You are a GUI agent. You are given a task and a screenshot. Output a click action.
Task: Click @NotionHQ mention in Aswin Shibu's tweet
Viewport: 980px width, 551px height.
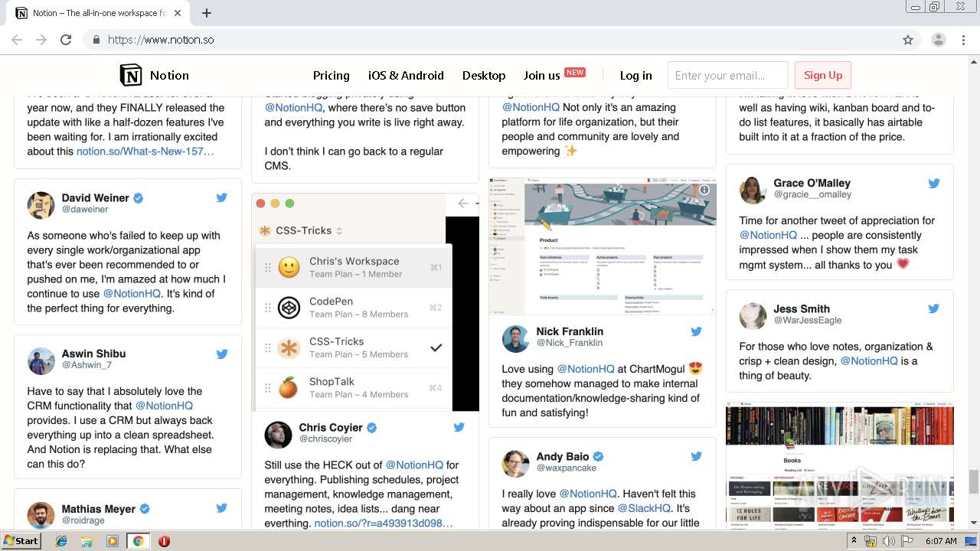[x=164, y=406]
